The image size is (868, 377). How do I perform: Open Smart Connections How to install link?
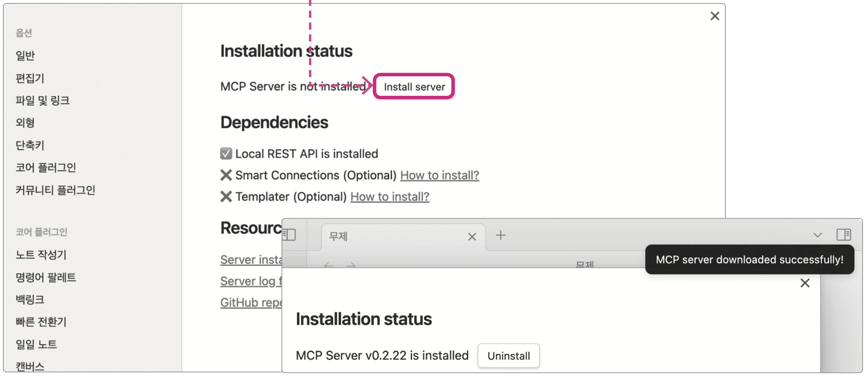tap(439, 176)
